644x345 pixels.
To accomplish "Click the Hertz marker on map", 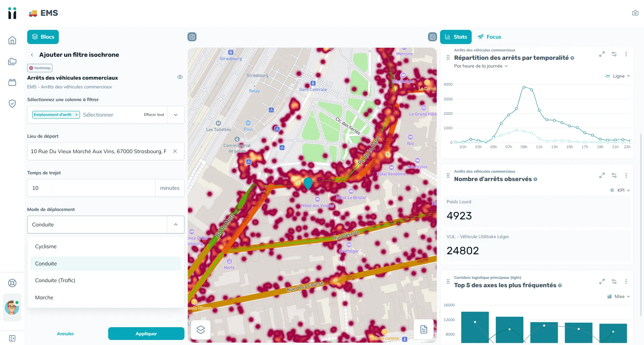I will (229, 261).
